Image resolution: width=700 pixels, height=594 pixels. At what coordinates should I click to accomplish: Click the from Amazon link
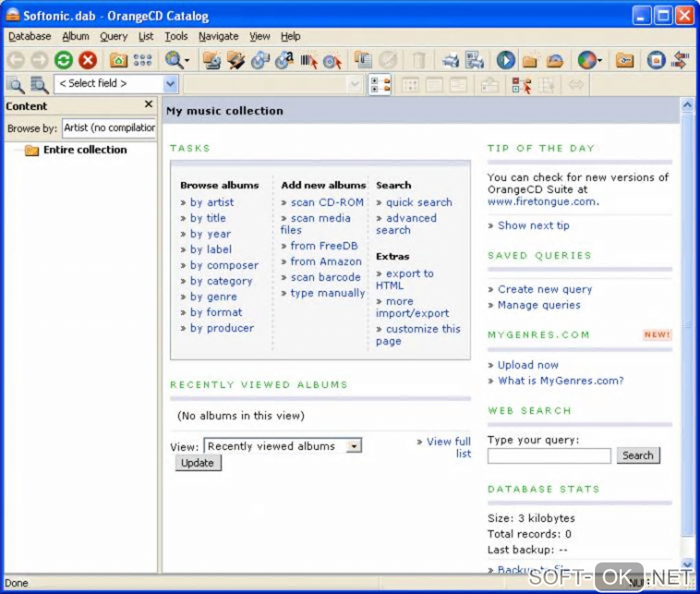click(326, 261)
